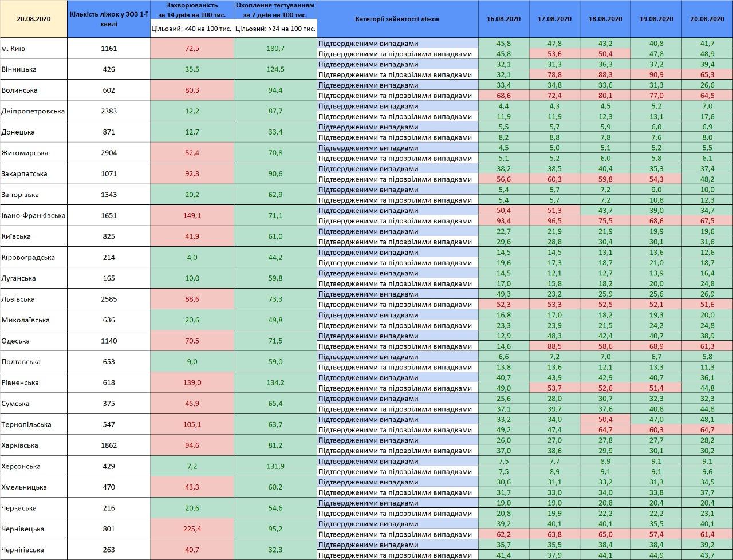Select the 'Запорізька' region cell
The height and width of the screenshot is (560, 733).
coord(33,195)
